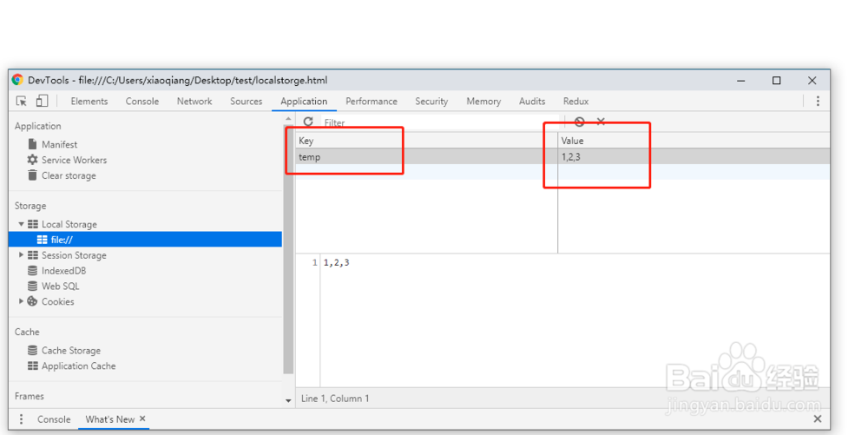Open the Console tab in bottom drawer
Viewport: 868px width, 435px height.
coord(54,419)
